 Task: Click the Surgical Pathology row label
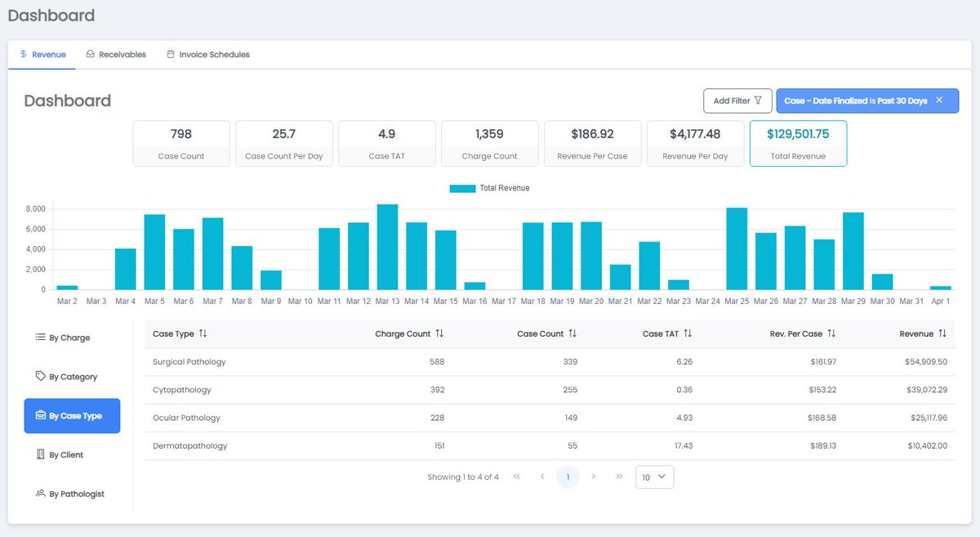point(189,362)
